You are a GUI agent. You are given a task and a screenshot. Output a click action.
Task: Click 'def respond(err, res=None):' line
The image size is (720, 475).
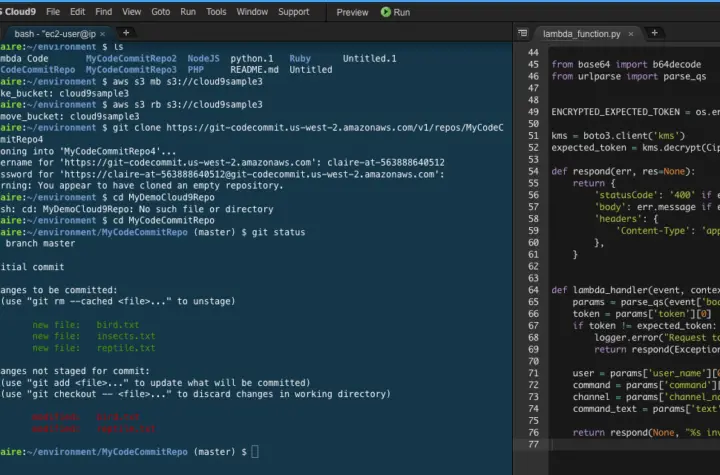click(x=623, y=171)
